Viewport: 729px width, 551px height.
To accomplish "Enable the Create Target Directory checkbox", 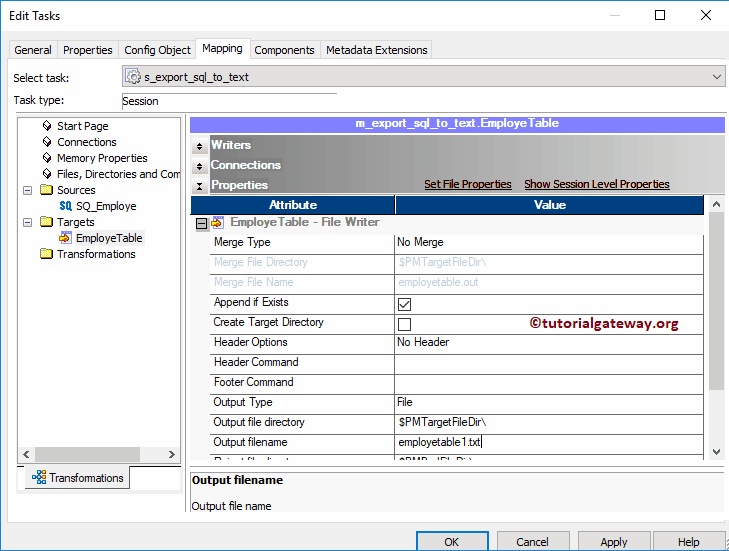I will click(404, 324).
